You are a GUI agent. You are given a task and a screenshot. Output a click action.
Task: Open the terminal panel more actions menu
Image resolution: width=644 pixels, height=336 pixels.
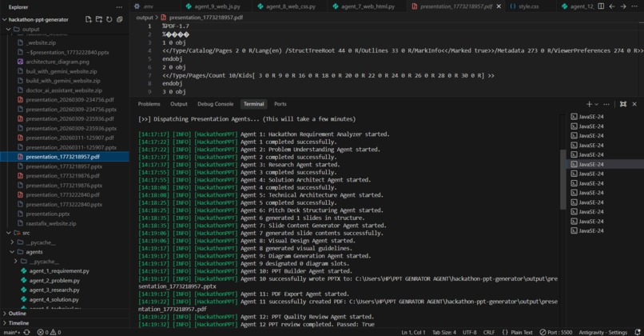(x=606, y=104)
